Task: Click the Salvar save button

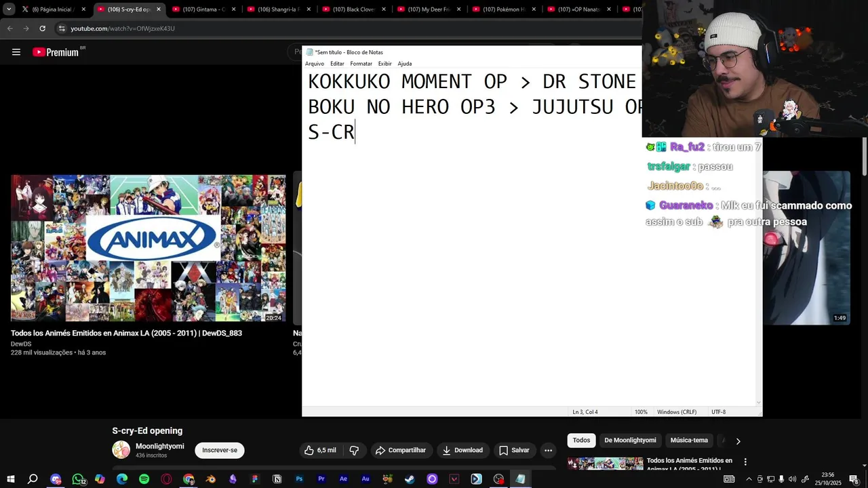Action: pyautogui.click(x=514, y=450)
